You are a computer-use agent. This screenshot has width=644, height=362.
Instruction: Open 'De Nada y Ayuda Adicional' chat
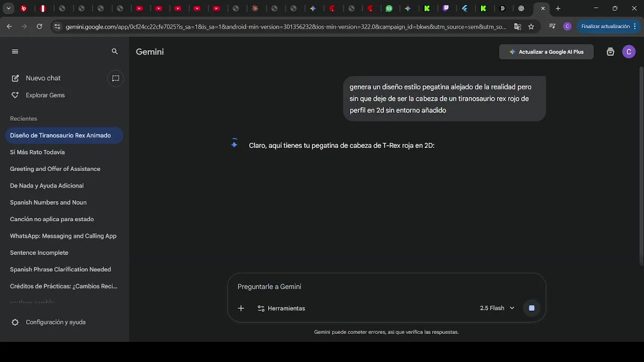coord(64,186)
